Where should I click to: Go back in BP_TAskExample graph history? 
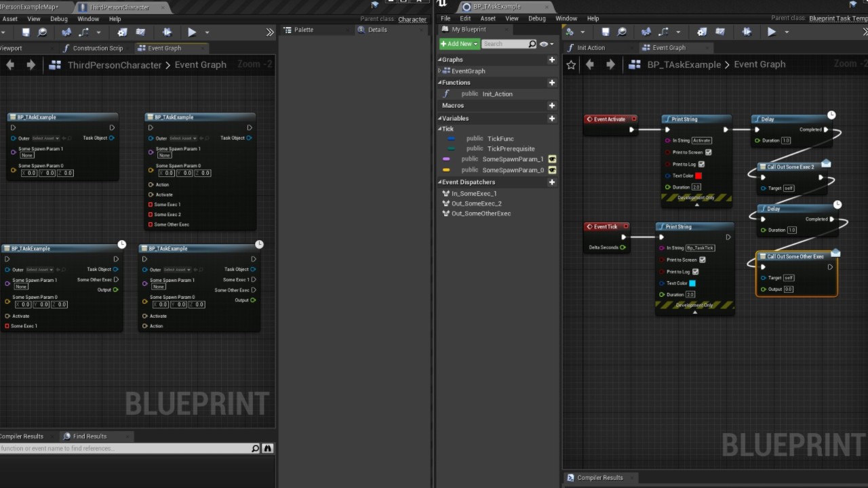point(589,64)
